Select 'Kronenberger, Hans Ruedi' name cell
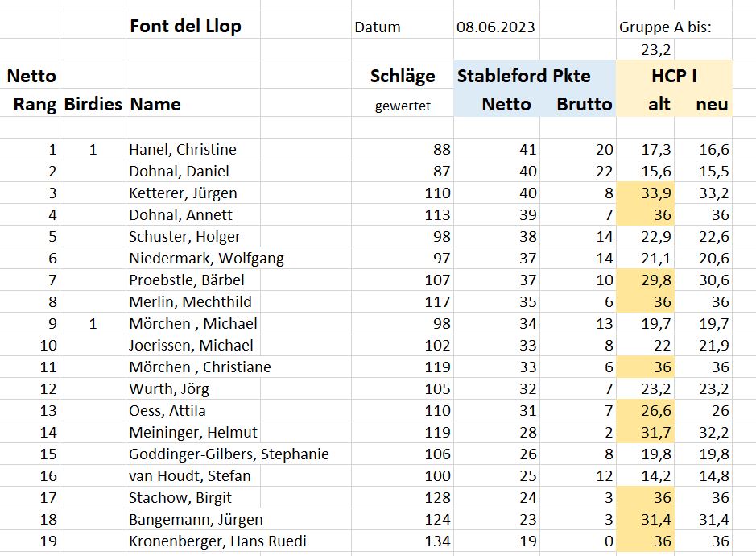Viewport: 756px width, 556px height. (x=217, y=541)
